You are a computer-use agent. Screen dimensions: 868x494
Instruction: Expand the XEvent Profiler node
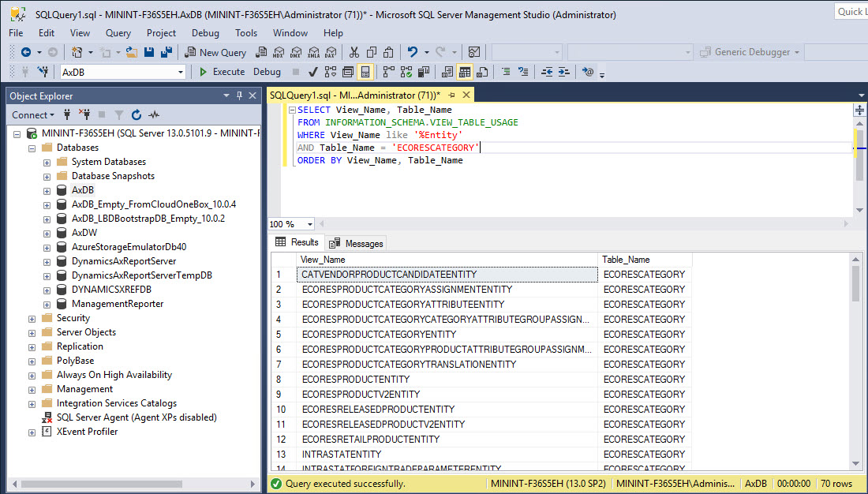coord(32,432)
